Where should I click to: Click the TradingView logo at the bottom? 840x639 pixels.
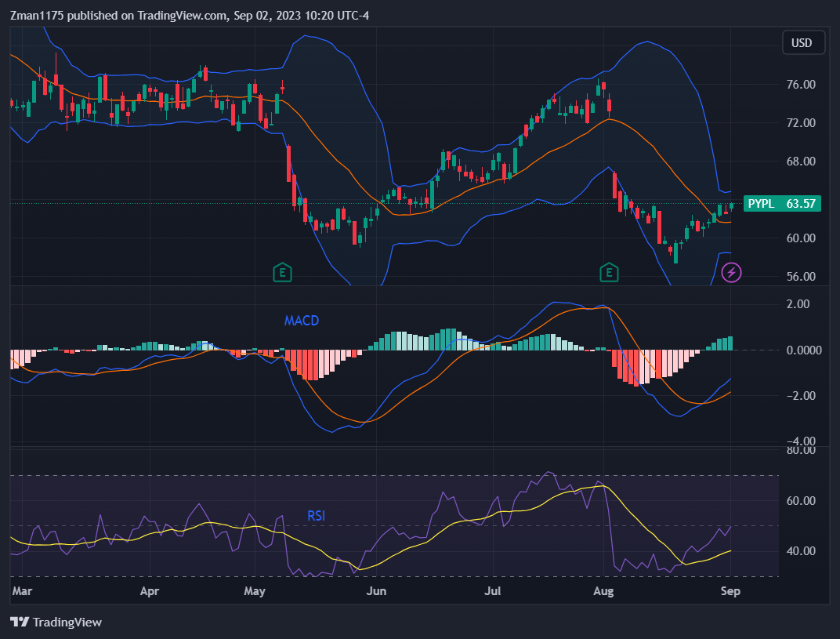point(56,622)
